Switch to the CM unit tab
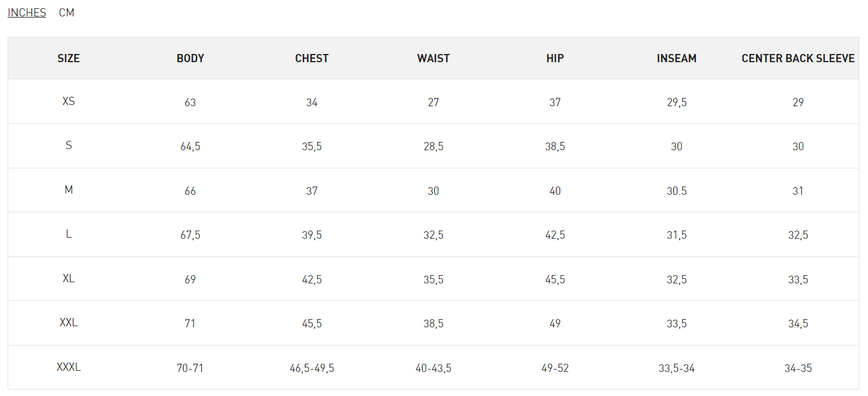The height and width of the screenshot is (396, 868). point(66,12)
